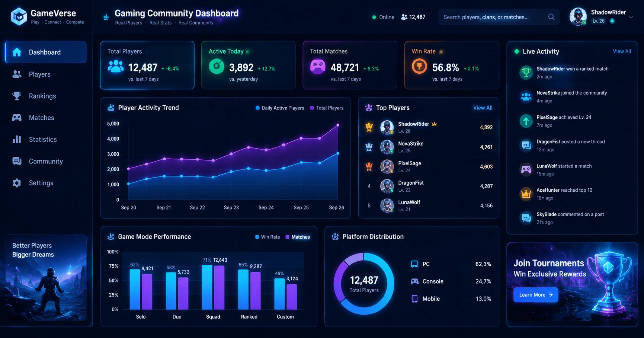Click the people icon for NovaStrike joined activity
The width and height of the screenshot is (644, 338).
(526, 97)
